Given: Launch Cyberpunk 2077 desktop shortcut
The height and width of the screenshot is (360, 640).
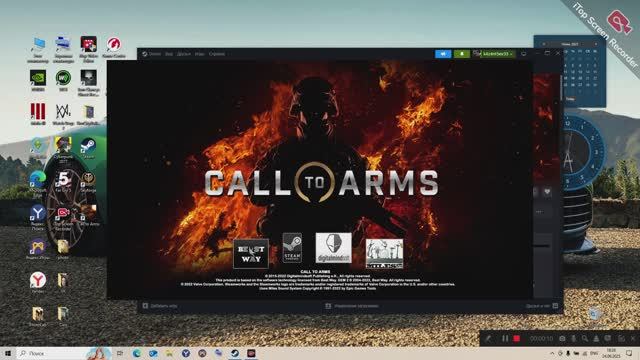Looking at the screenshot, I should point(63,150).
